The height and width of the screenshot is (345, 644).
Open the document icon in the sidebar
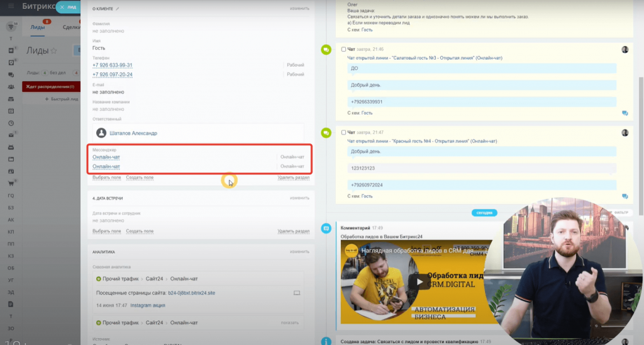click(x=11, y=304)
